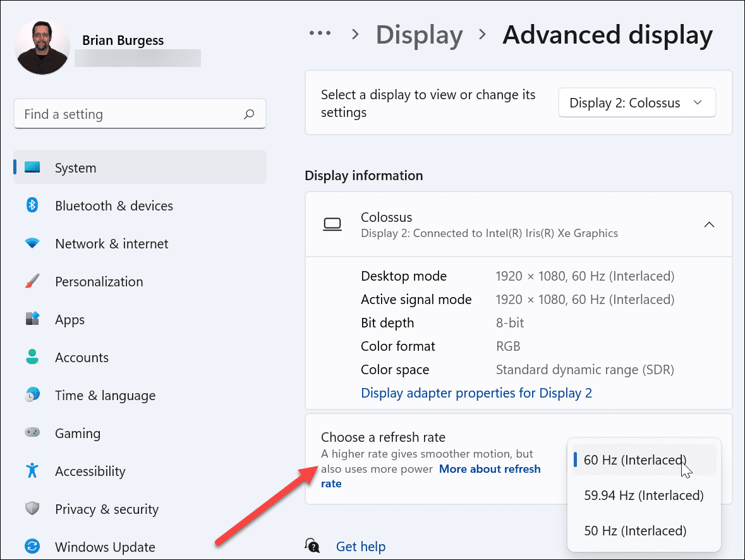The height and width of the screenshot is (560, 745).
Task: Open Bluetooth & devices settings
Action: (140, 205)
